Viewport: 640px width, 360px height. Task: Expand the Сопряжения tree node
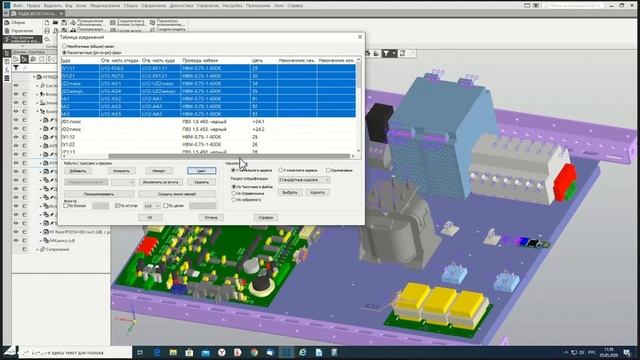pyautogui.click(x=37, y=249)
